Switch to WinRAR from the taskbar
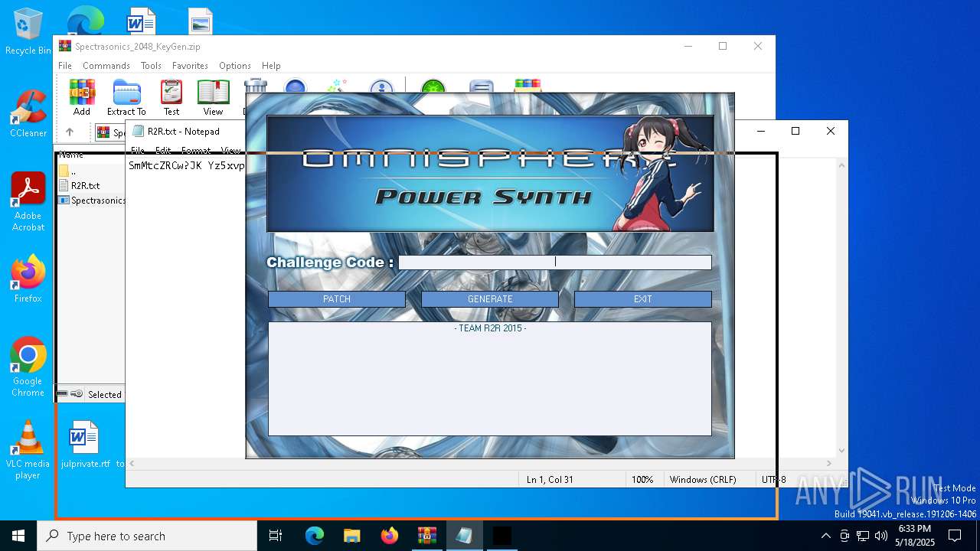Viewport: 980px width, 551px height. (426, 536)
